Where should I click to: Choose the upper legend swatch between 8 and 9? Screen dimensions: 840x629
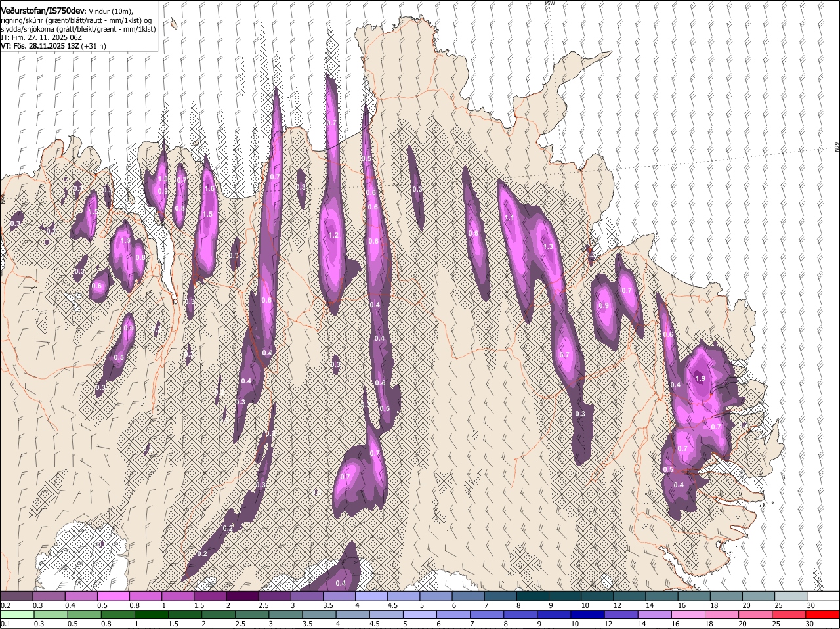pyautogui.click(x=533, y=596)
